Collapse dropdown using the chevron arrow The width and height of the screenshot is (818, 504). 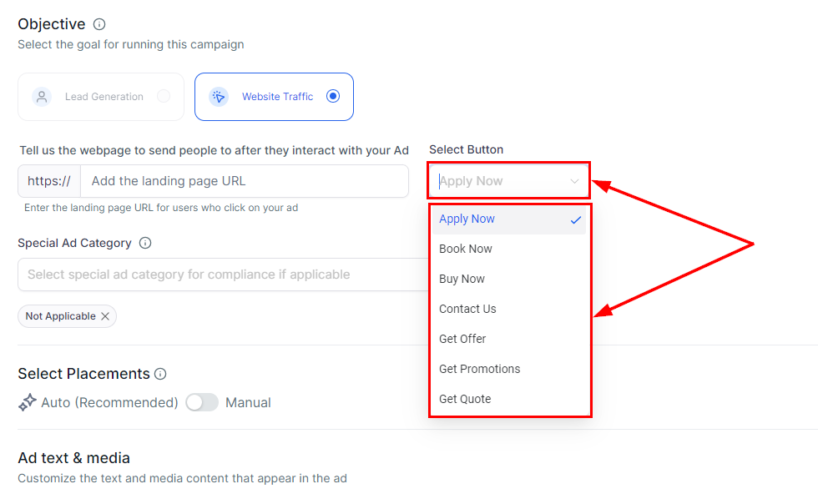pos(574,181)
